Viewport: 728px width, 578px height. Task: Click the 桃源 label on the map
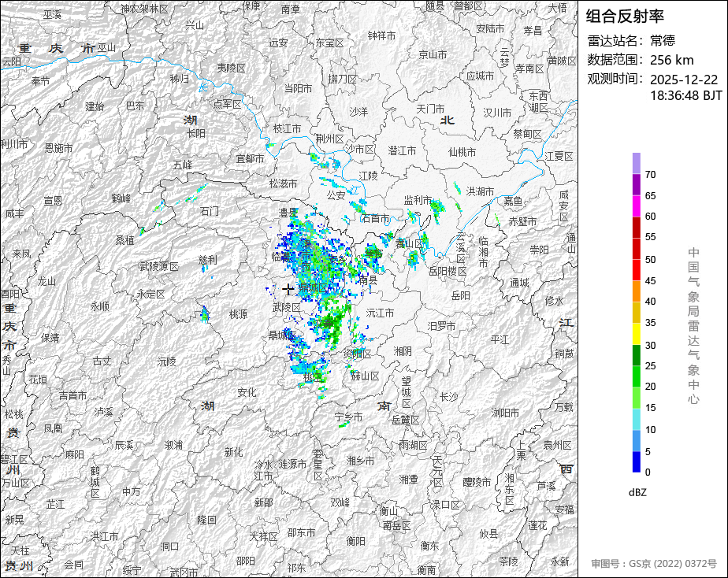pos(238,314)
